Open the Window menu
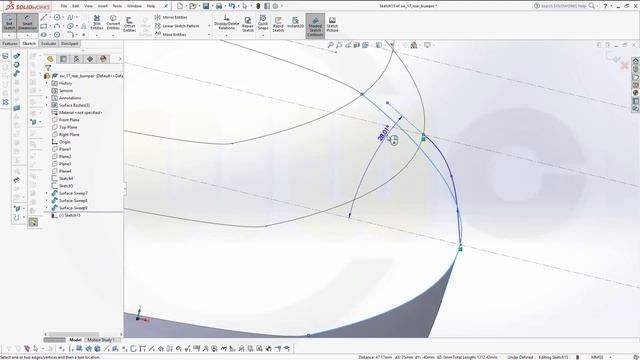 (x=134, y=6)
